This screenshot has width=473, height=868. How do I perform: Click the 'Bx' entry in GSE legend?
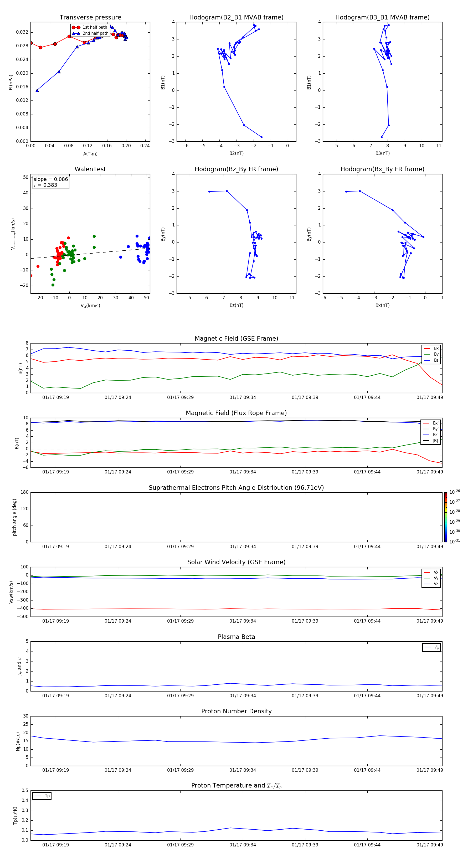(x=431, y=349)
